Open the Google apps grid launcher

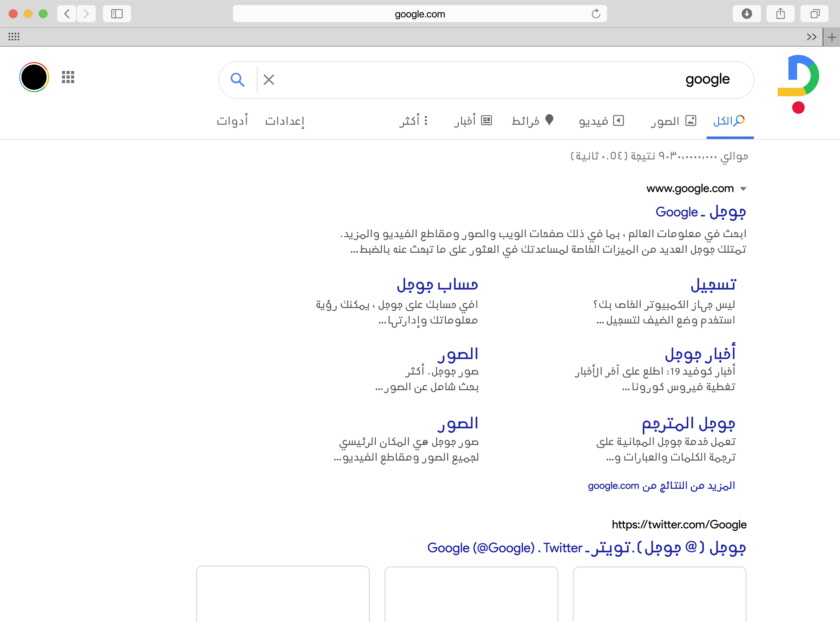[x=68, y=77]
